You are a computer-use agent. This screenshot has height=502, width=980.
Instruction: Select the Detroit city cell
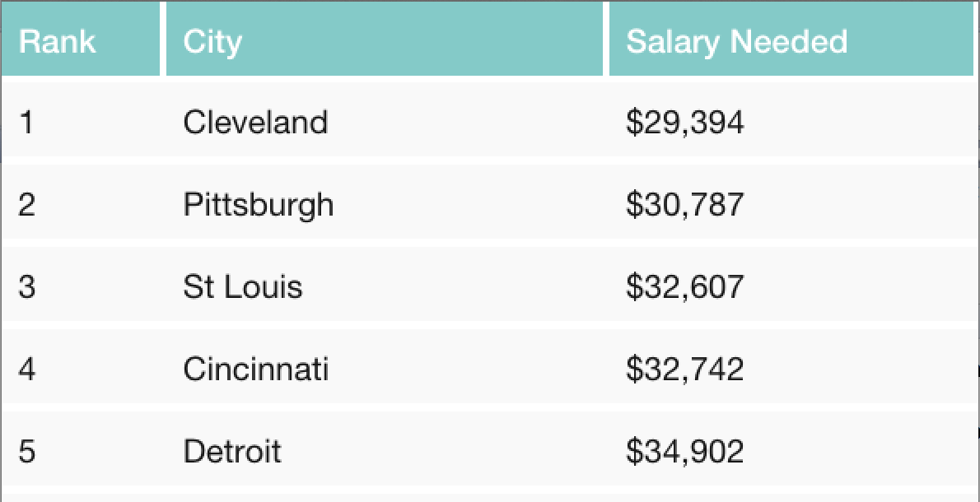click(x=232, y=451)
